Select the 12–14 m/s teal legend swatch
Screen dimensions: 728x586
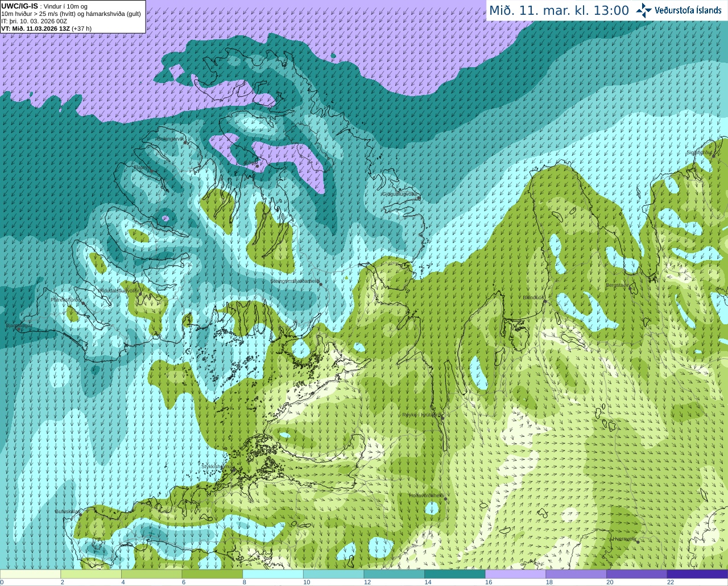tap(394, 574)
